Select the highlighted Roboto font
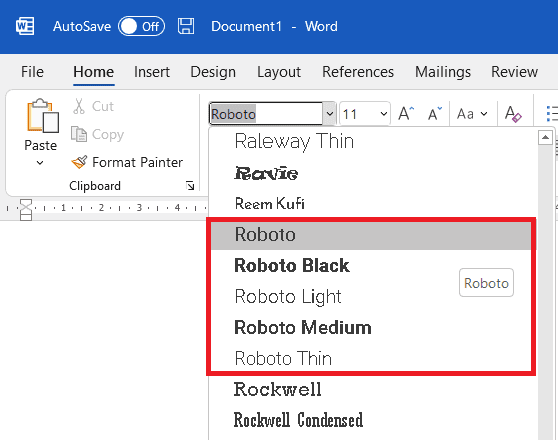This screenshot has width=558, height=440. pyautogui.click(x=371, y=235)
